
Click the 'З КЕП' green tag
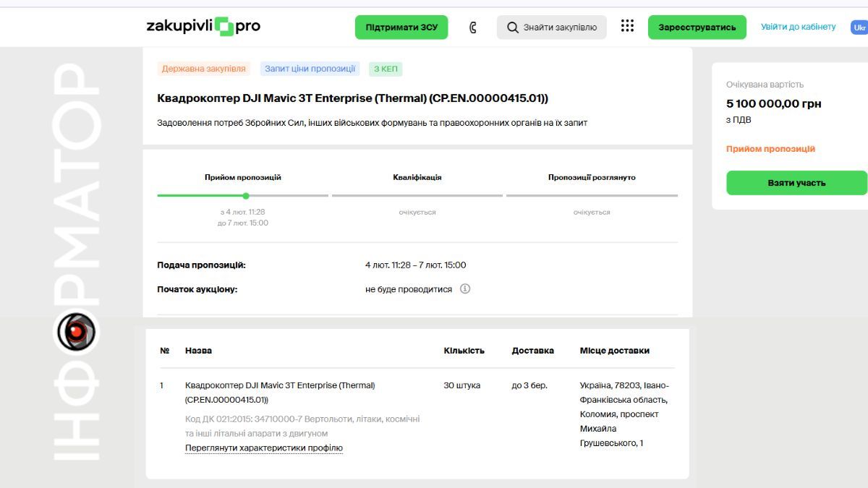point(385,69)
